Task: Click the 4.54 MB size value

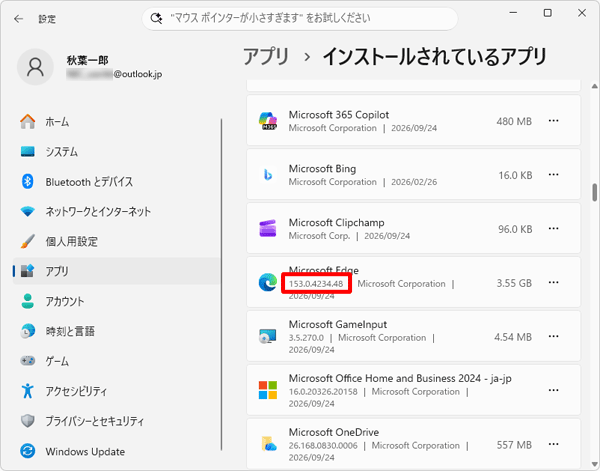Action: click(x=513, y=337)
